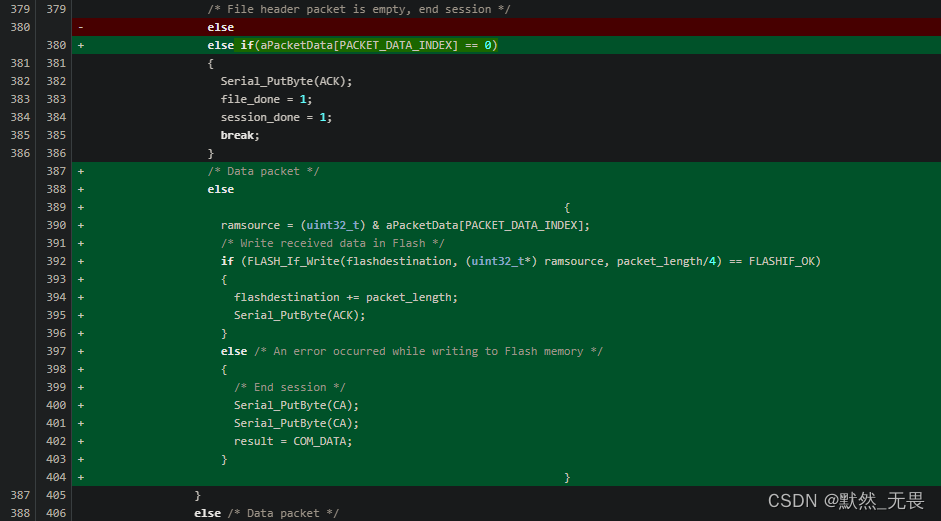Click the 'result = COM_DATA;' line
The width and height of the screenshot is (941, 521).
293,441
